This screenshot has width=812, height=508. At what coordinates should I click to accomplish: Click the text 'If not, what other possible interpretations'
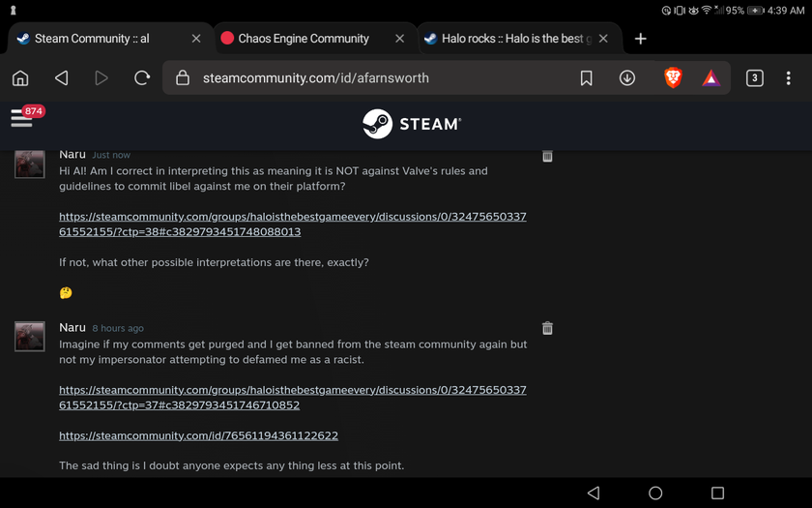pyautogui.click(x=179, y=262)
